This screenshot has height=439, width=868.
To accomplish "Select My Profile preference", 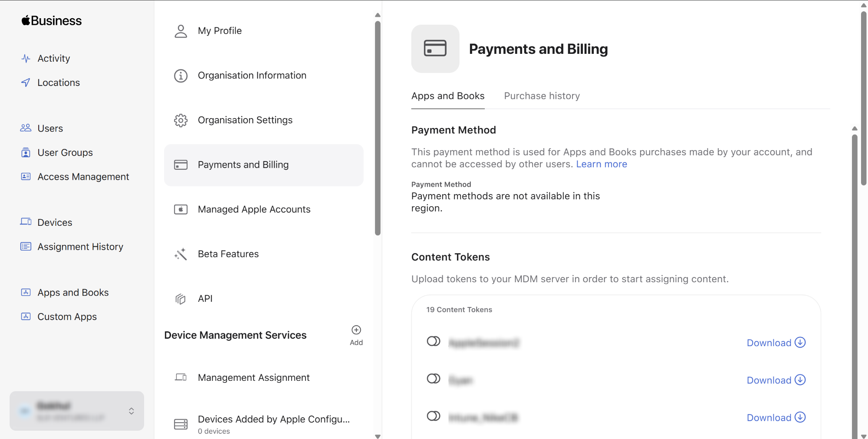I will (263, 31).
